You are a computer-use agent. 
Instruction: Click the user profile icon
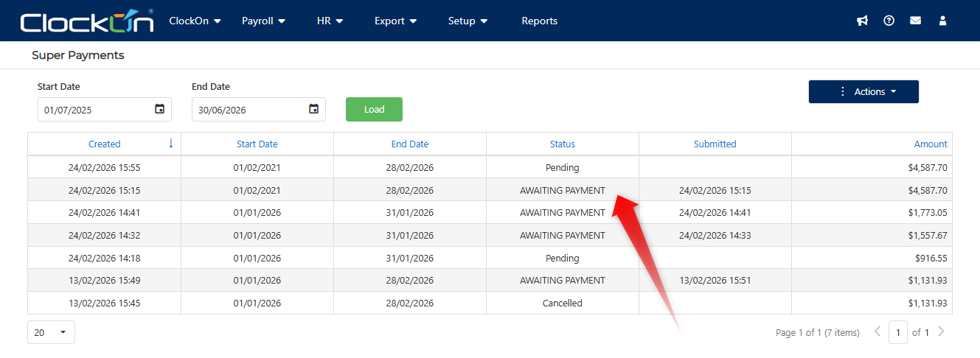(942, 21)
